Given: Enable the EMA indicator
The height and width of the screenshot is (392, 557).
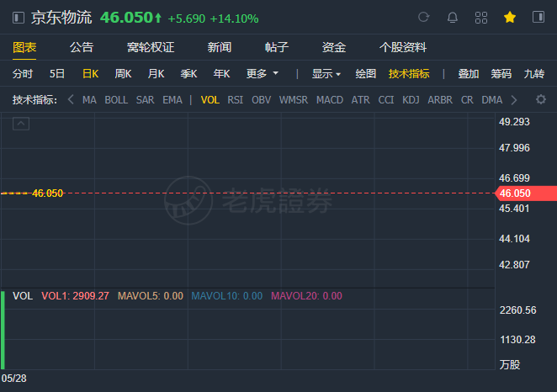Looking at the screenshot, I should point(172,100).
